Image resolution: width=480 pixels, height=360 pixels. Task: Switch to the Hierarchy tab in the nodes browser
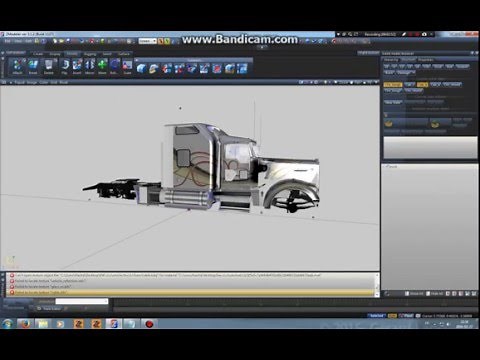[391, 60]
